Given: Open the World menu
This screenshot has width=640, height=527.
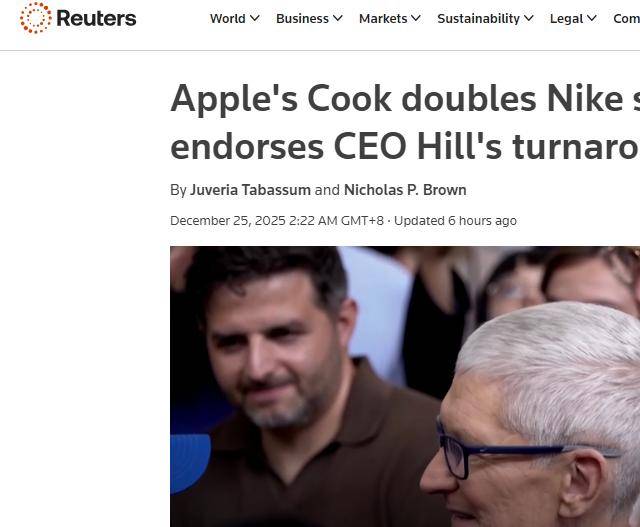Looking at the screenshot, I should tap(227, 19).
